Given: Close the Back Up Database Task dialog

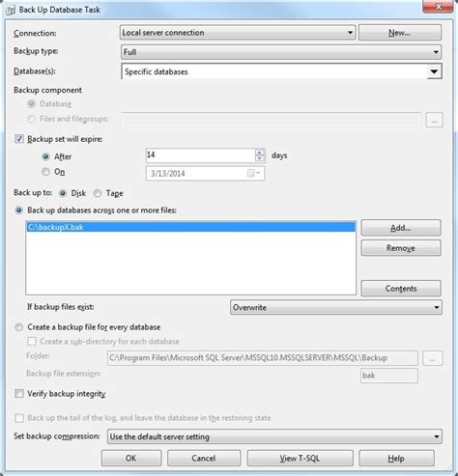Looking at the screenshot, I should [x=438, y=7].
